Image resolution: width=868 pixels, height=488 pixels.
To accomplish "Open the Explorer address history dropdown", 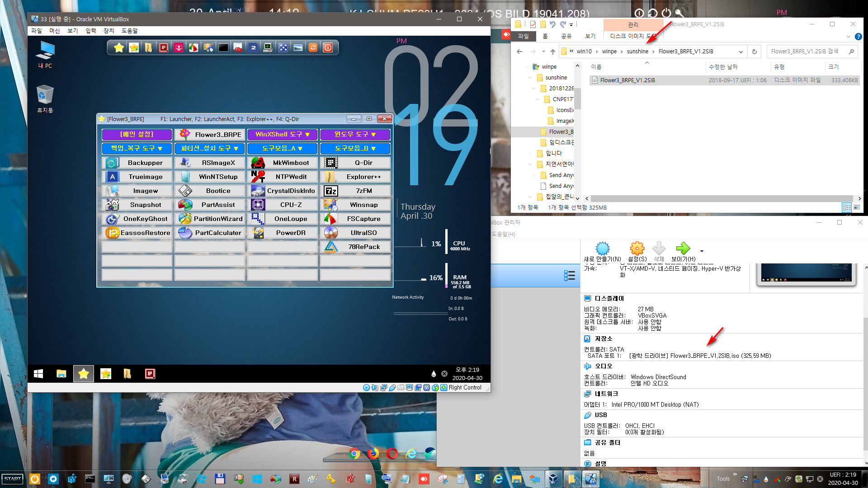I will pyautogui.click(x=741, y=52).
